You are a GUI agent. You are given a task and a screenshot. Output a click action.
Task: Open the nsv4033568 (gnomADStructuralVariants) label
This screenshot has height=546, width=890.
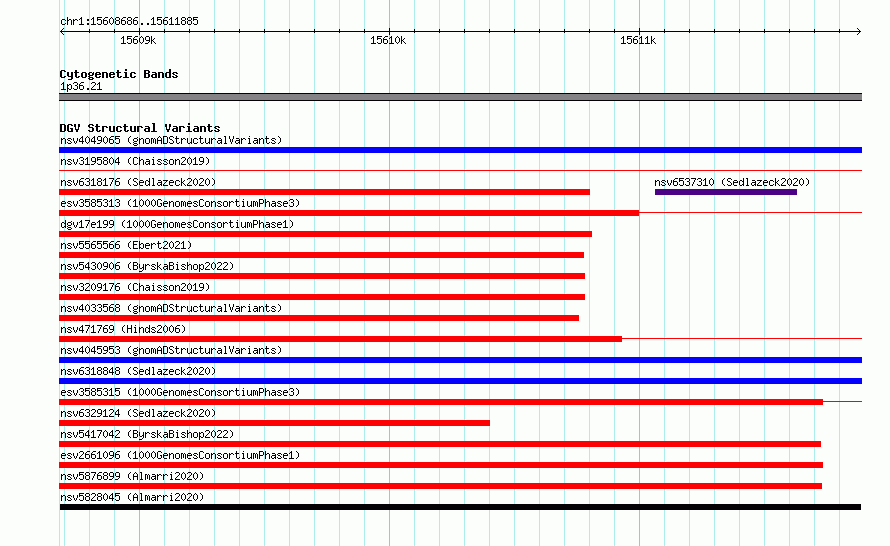(171, 308)
